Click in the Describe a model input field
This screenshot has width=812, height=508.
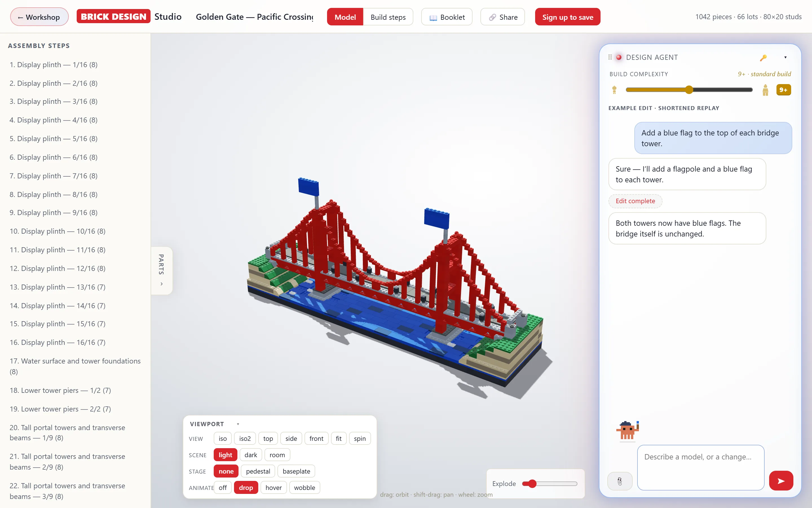701,467
